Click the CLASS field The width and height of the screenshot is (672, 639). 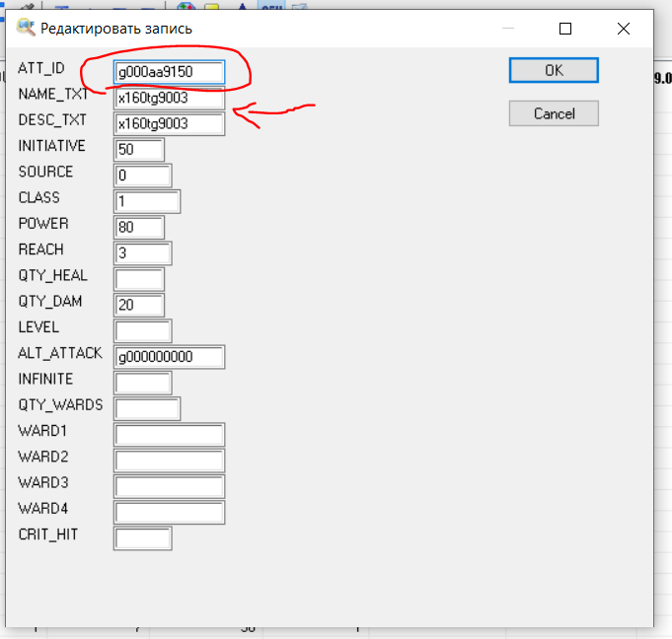pos(147,201)
